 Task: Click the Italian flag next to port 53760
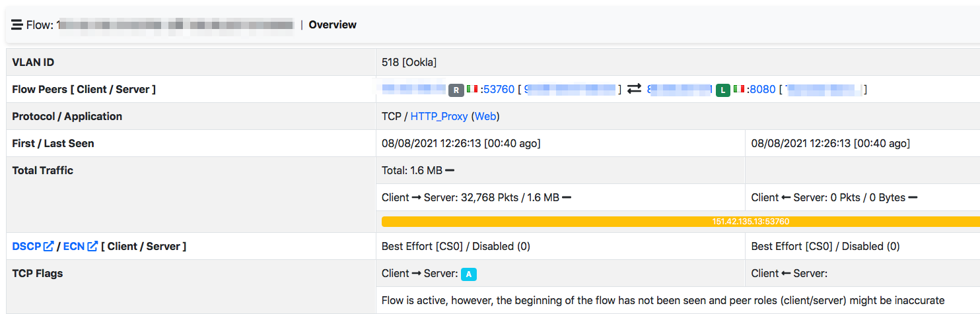pyautogui.click(x=472, y=89)
